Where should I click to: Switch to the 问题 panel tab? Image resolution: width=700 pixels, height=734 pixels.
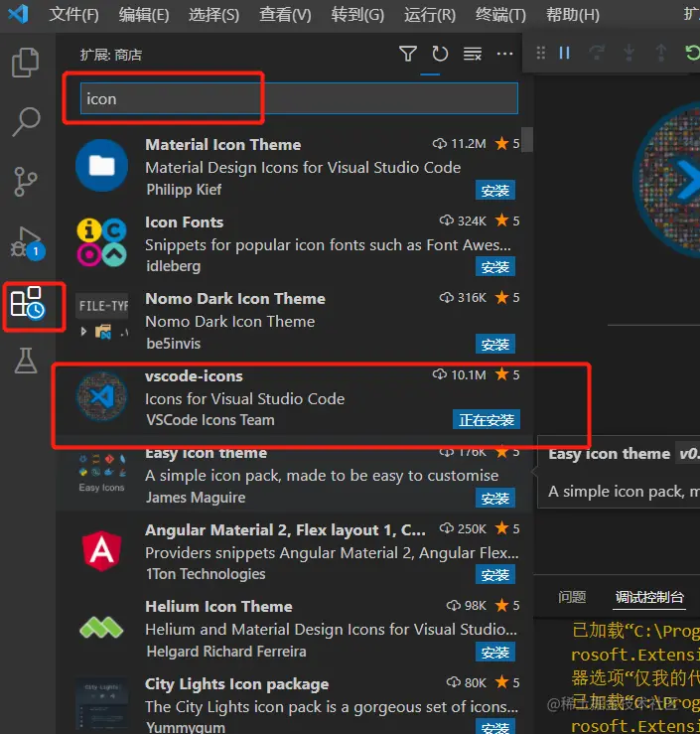pyautogui.click(x=572, y=597)
